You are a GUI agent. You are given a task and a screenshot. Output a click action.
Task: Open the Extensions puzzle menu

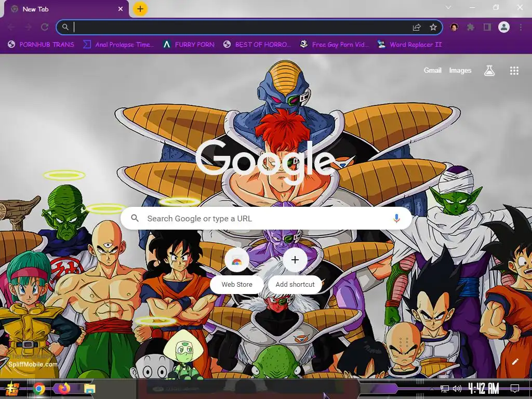point(471,27)
